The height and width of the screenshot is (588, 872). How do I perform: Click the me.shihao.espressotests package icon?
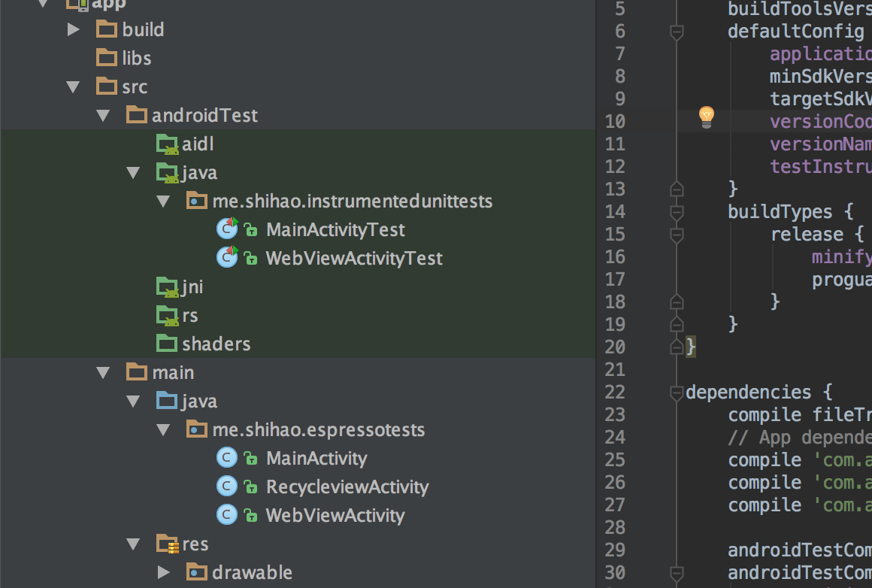pos(195,430)
